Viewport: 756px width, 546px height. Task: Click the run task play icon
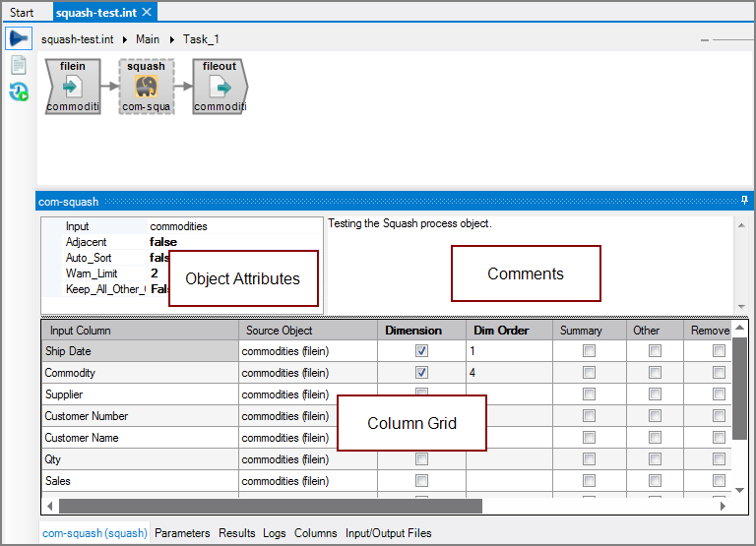[18, 39]
